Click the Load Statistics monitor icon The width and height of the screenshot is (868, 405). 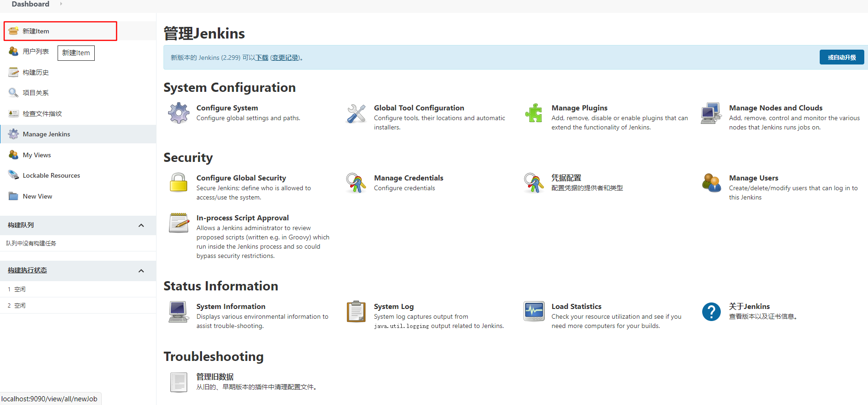coord(534,312)
